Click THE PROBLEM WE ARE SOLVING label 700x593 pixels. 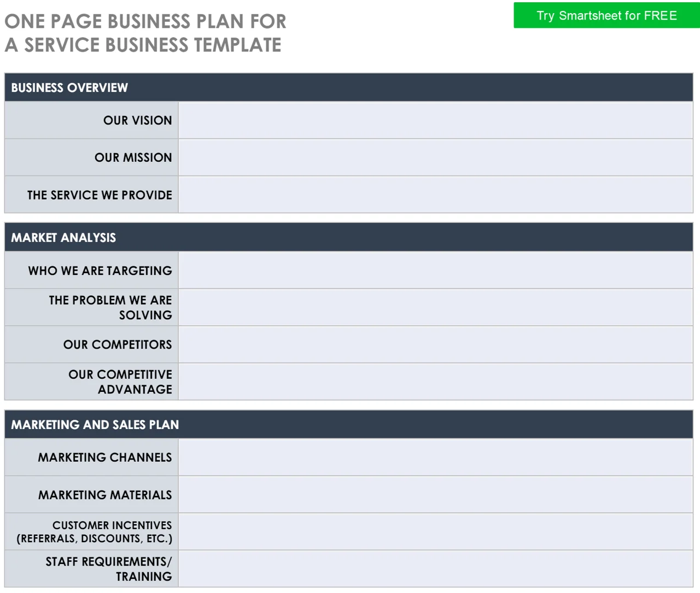(110, 307)
